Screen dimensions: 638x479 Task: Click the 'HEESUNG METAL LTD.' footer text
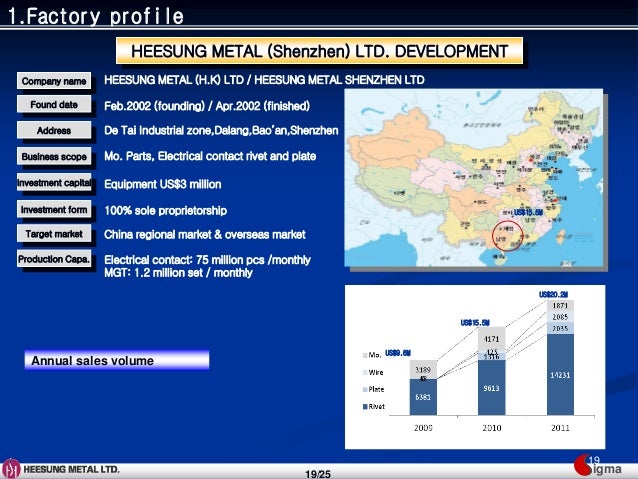72,469
